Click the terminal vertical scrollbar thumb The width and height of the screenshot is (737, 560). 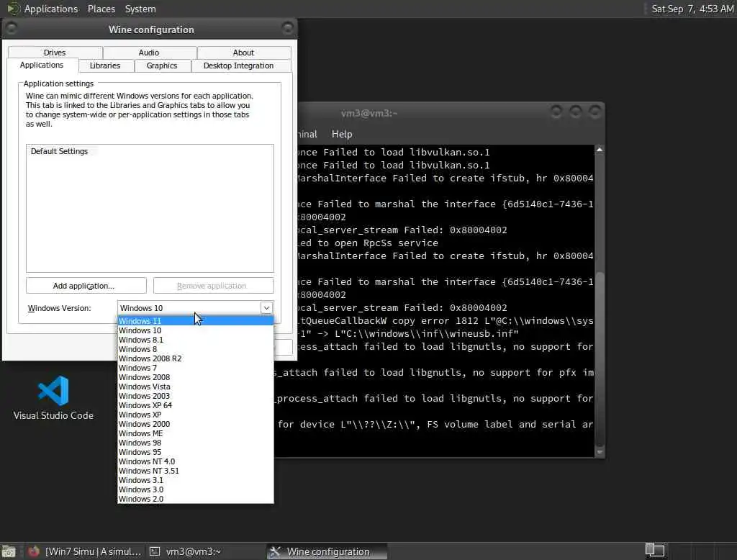coord(600,360)
